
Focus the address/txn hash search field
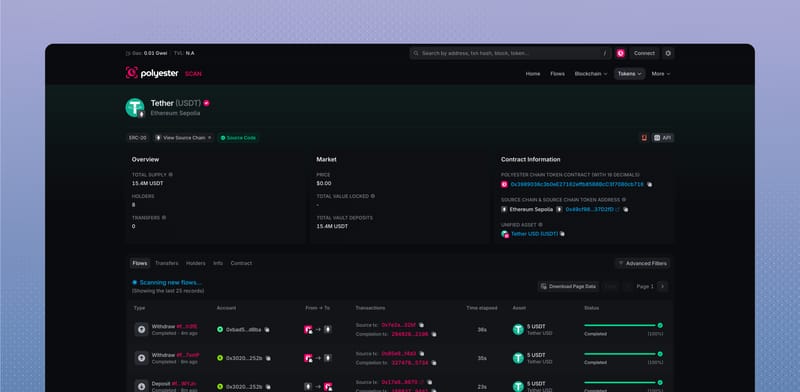pos(510,53)
